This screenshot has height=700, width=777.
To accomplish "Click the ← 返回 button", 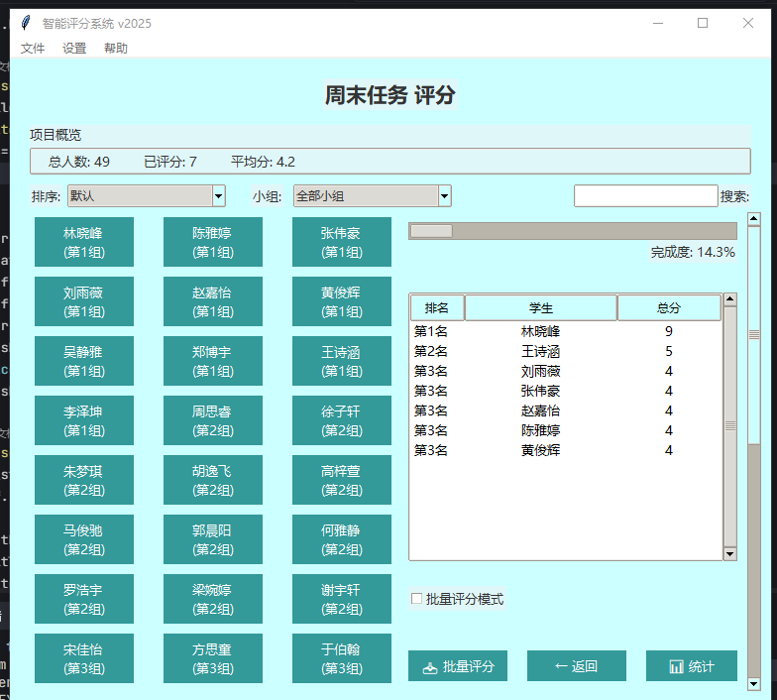I will tap(577, 666).
